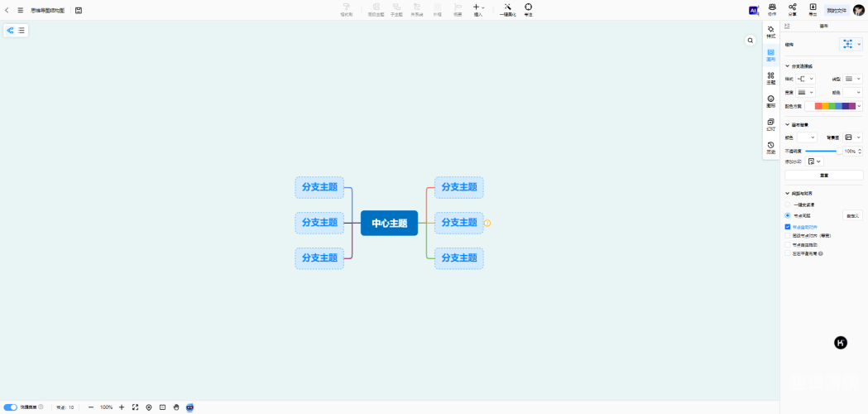The width and height of the screenshot is (868, 414).
Task: Switch to mind map view icon
Action: (x=11, y=31)
